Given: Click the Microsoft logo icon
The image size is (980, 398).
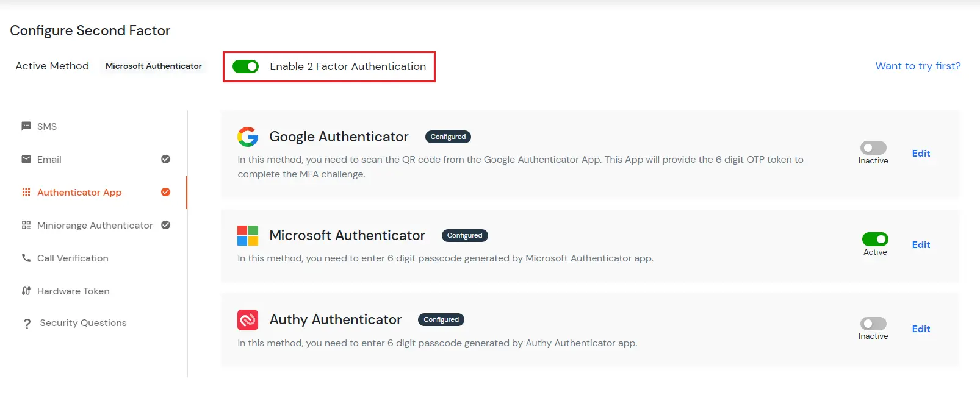Looking at the screenshot, I should [x=248, y=235].
